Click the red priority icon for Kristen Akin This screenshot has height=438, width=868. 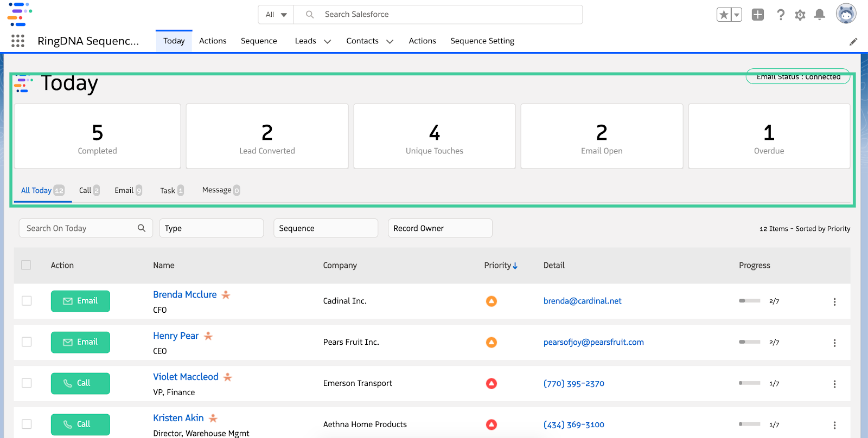tap(492, 424)
